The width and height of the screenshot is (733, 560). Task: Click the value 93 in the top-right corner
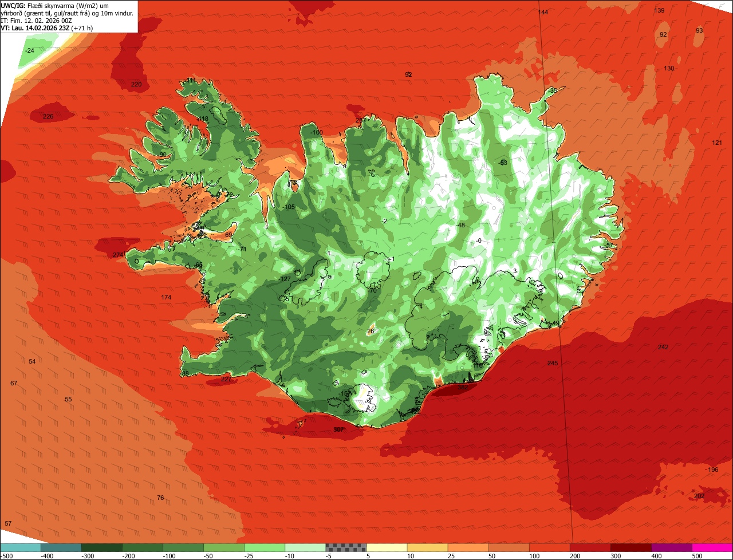(x=699, y=30)
